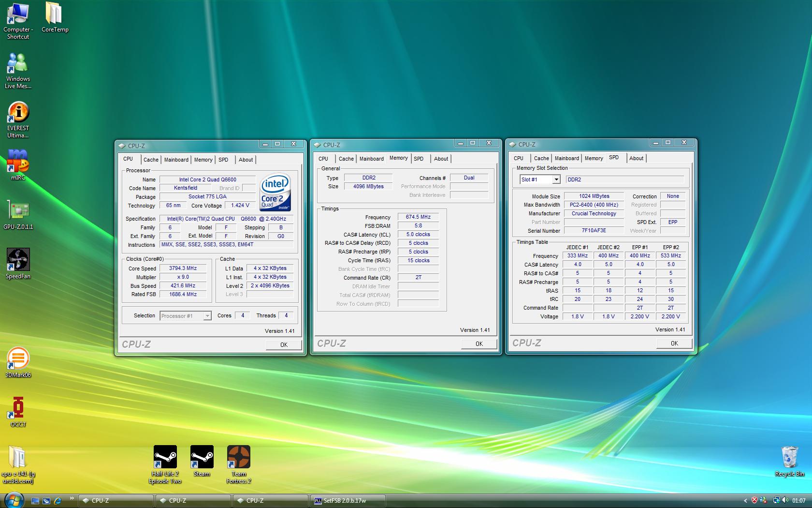Viewport: 812px width, 508px height.
Task: Click the Level 2 cache value 2 x 4096 KBytes
Action: 270,285
